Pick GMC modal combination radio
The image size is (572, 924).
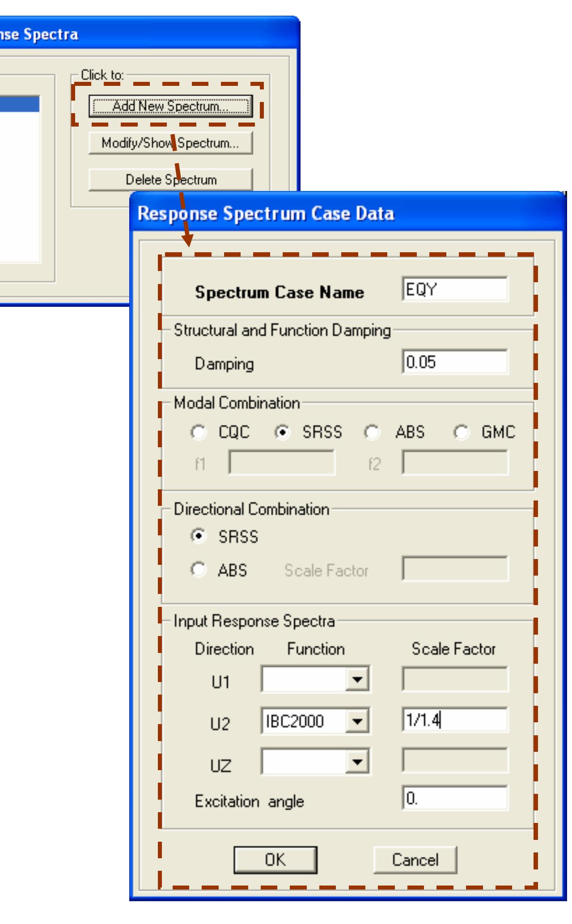pos(461,432)
